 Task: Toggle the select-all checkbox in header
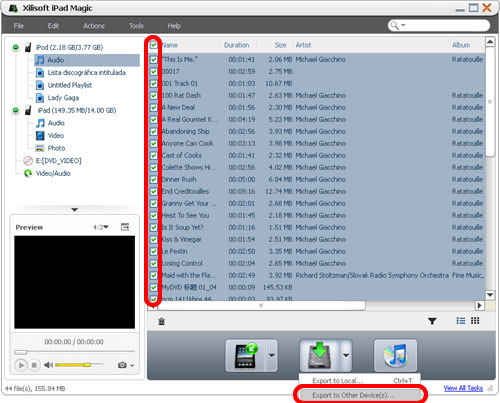pos(153,45)
